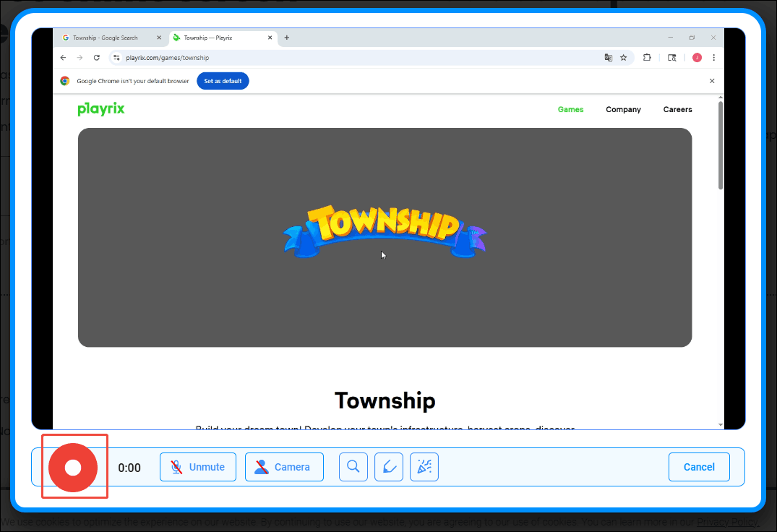Switch to Township - Google Search tab
Viewport: 777px width, 532px height.
105,38
